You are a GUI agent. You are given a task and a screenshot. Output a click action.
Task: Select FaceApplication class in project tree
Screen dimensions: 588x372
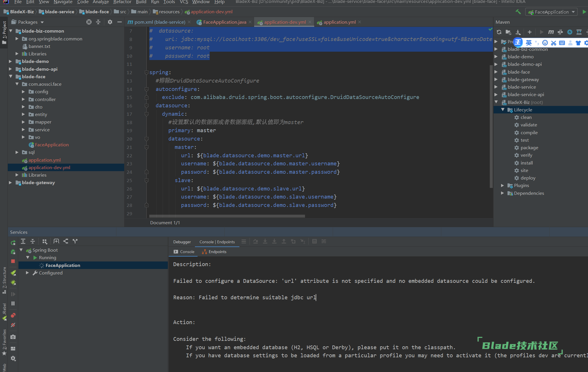pyautogui.click(x=49, y=145)
